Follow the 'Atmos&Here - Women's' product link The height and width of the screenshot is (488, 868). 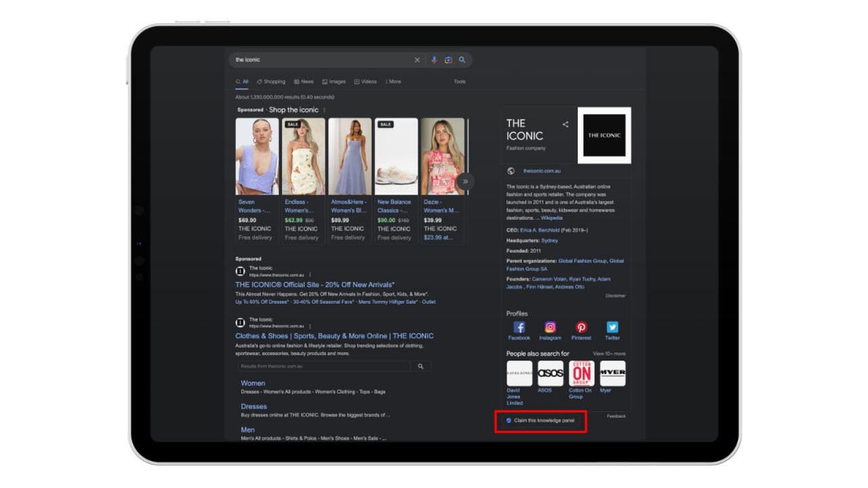349,206
